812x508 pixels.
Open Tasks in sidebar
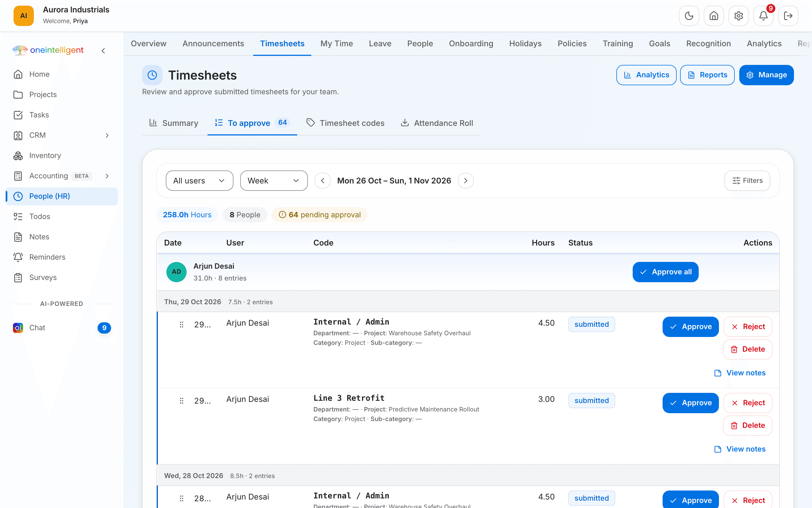tap(62, 115)
